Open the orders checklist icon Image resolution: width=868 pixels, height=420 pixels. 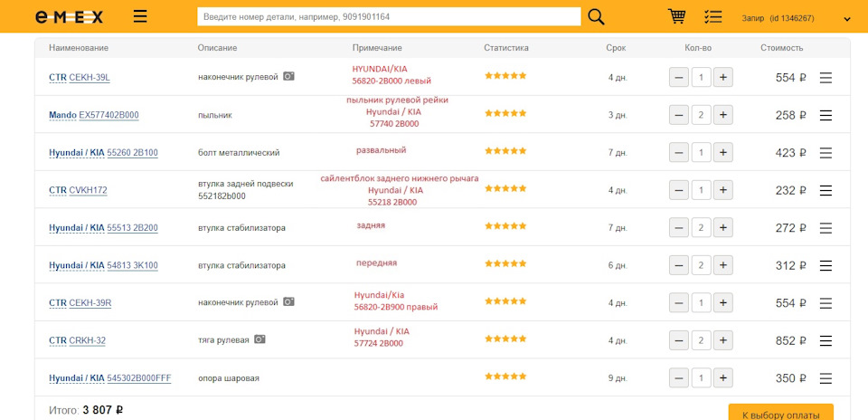pos(713,16)
